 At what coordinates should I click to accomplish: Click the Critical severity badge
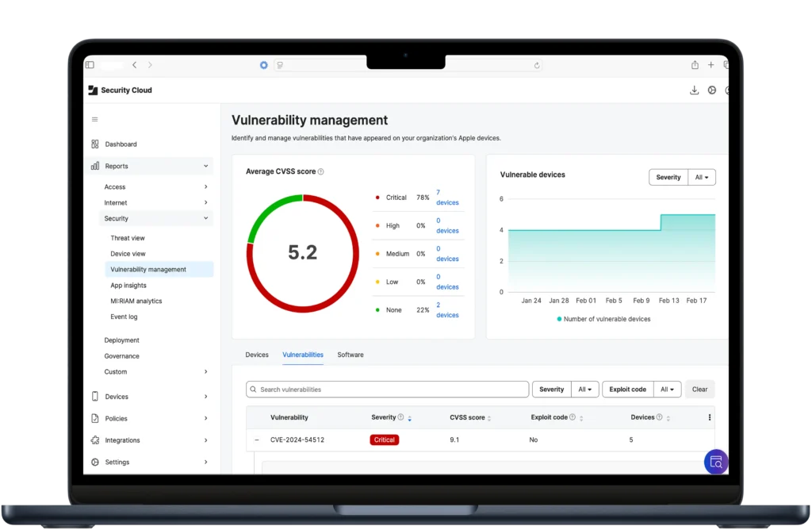tap(385, 440)
